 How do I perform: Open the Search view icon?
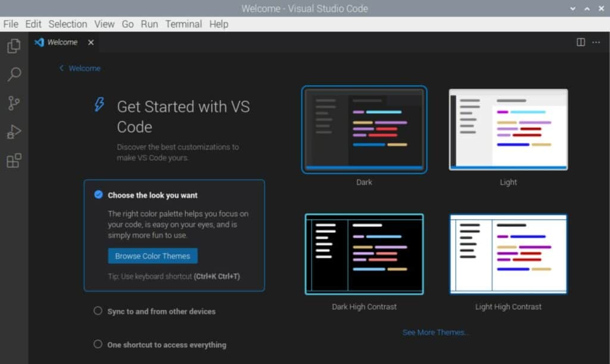(14, 74)
